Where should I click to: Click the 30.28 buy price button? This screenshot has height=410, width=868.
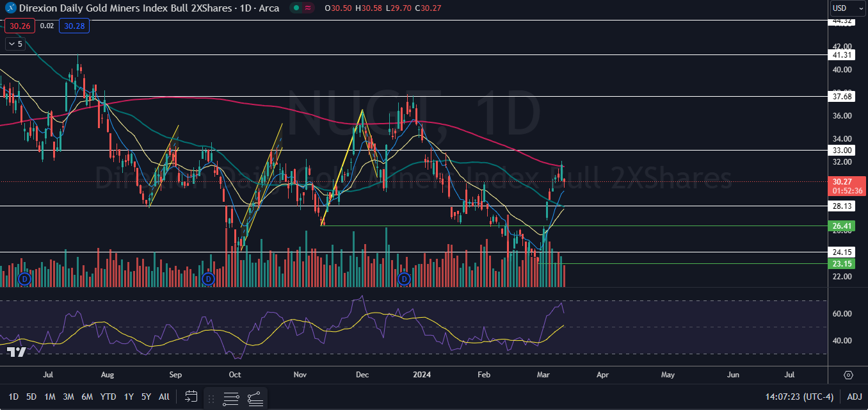click(x=74, y=26)
